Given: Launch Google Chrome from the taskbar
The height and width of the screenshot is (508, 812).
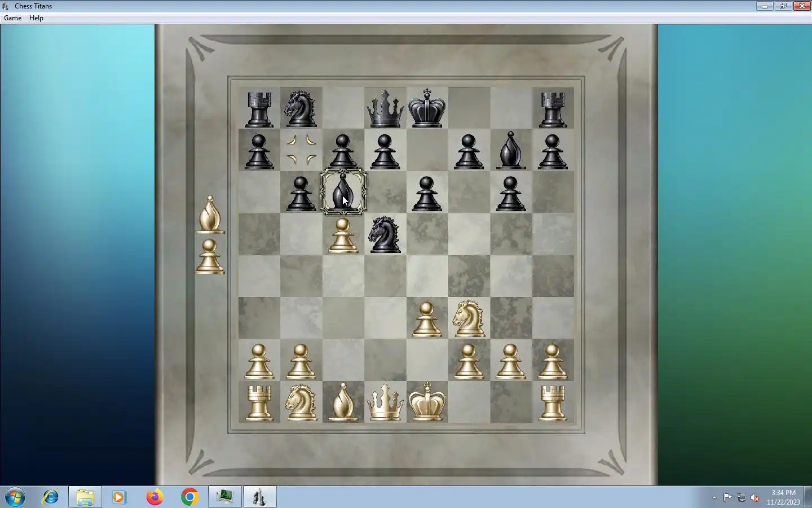Looking at the screenshot, I should (x=189, y=497).
